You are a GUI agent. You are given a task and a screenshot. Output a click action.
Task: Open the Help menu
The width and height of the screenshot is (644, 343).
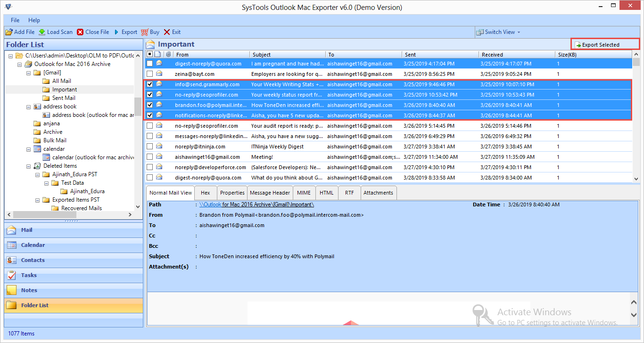[x=34, y=20]
